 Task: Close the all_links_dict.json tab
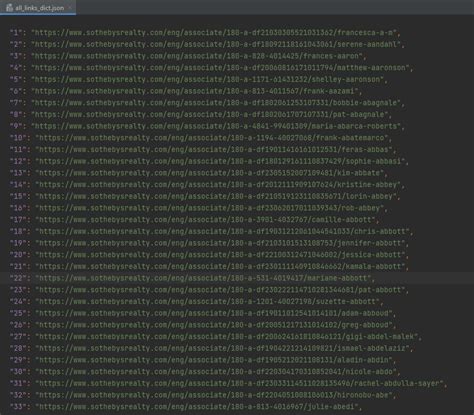tap(70, 7)
